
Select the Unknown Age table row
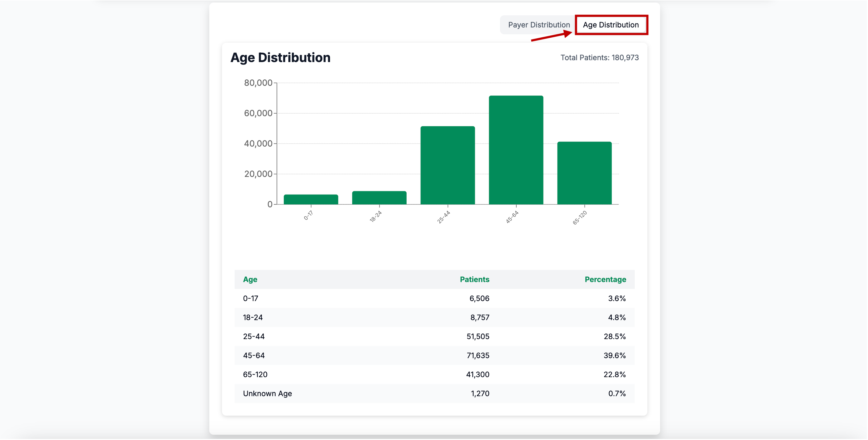[x=434, y=394]
